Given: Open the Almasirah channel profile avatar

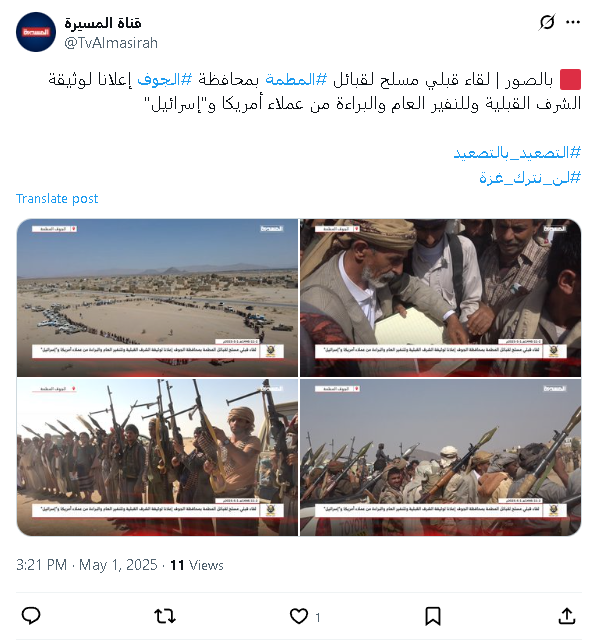Looking at the screenshot, I should (36, 32).
